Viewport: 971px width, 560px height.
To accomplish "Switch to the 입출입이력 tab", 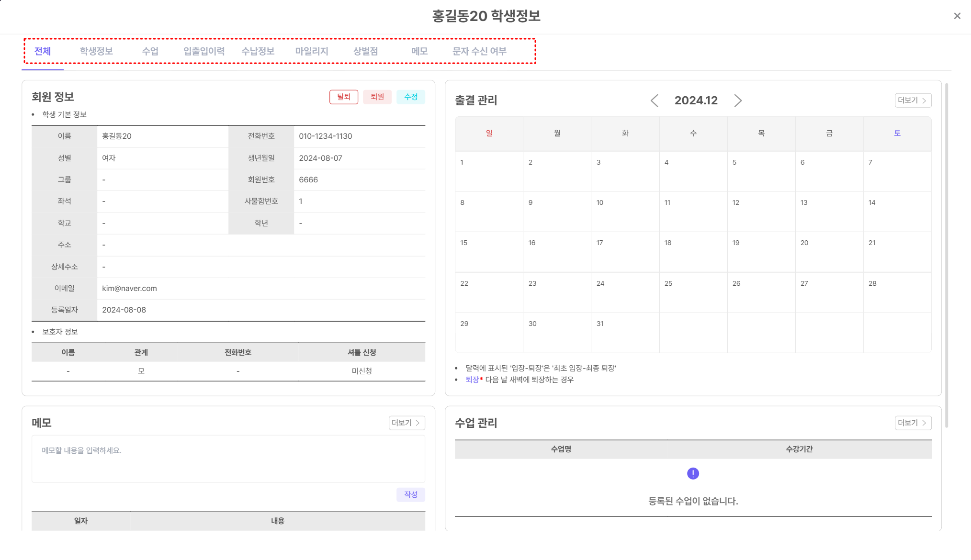I will [x=204, y=51].
